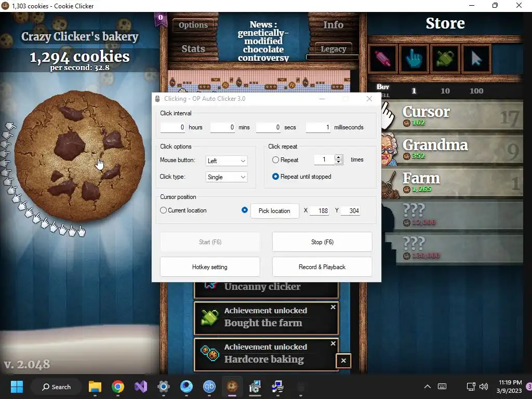Open File Explorer from the taskbar

tap(95, 387)
